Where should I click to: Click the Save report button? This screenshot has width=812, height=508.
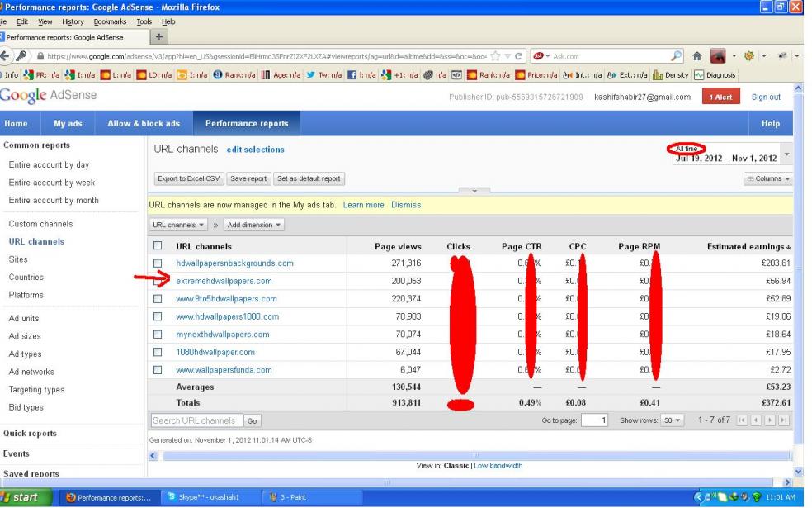248,179
